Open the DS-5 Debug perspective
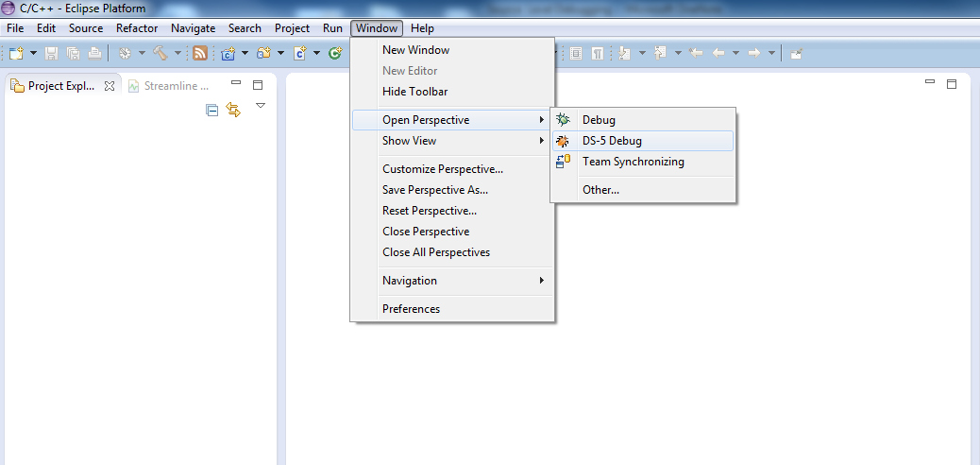Viewport: 980px width, 465px height. coord(643,141)
